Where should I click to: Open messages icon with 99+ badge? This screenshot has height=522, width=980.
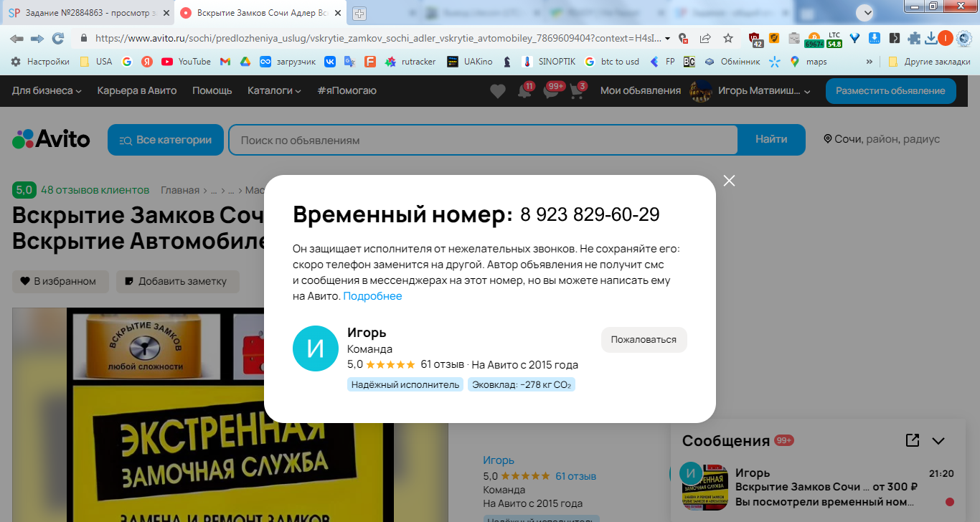click(552, 91)
